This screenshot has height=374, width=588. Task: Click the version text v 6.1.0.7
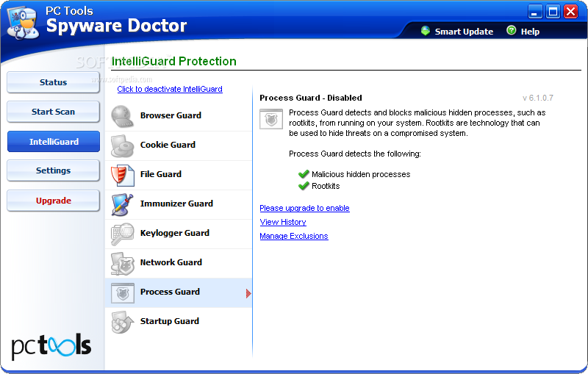(x=538, y=98)
